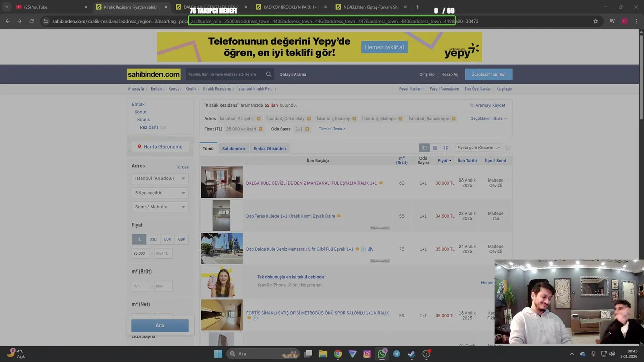Open Dap Teras Kulede 1+1 Kiralık listing
The width and height of the screenshot is (644, 362).
pos(290,216)
